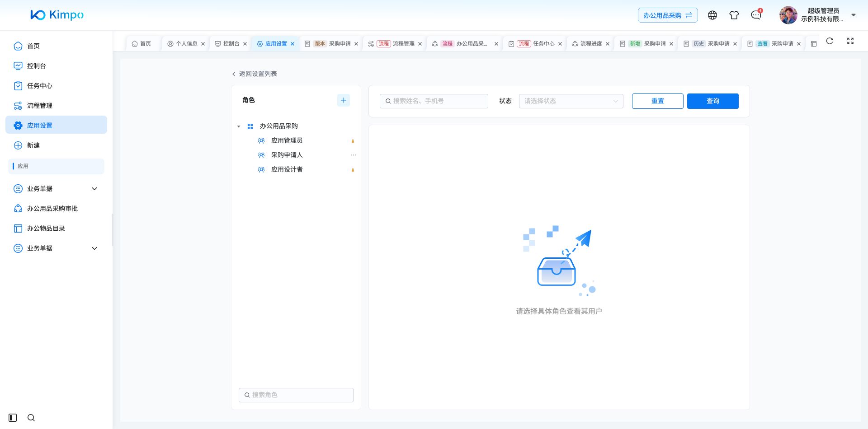The width and height of the screenshot is (868, 429).
Task: Click the user avatar picture
Action: [788, 15]
